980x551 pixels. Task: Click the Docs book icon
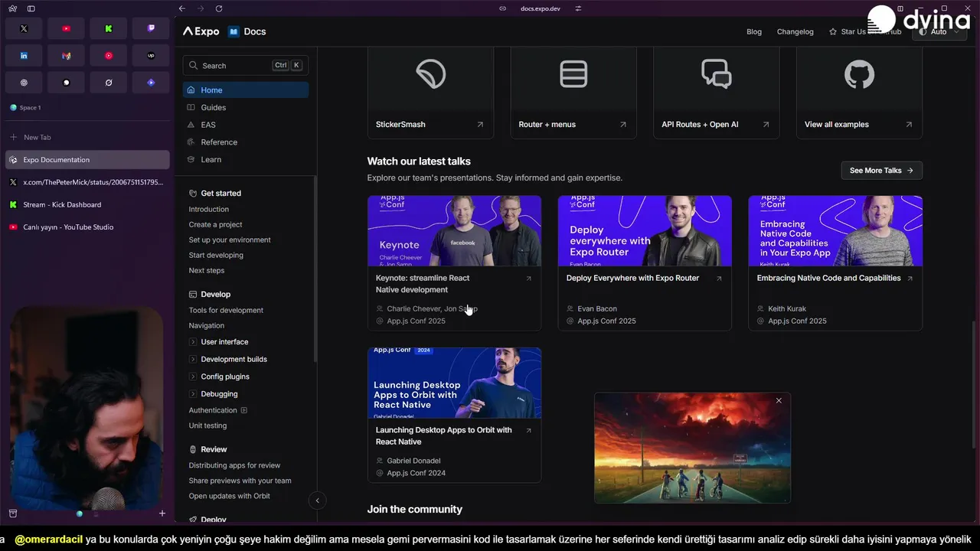click(x=234, y=31)
